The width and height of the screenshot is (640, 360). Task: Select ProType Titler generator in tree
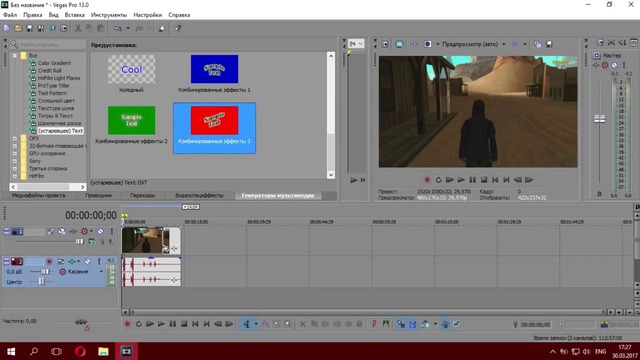(53, 86)
